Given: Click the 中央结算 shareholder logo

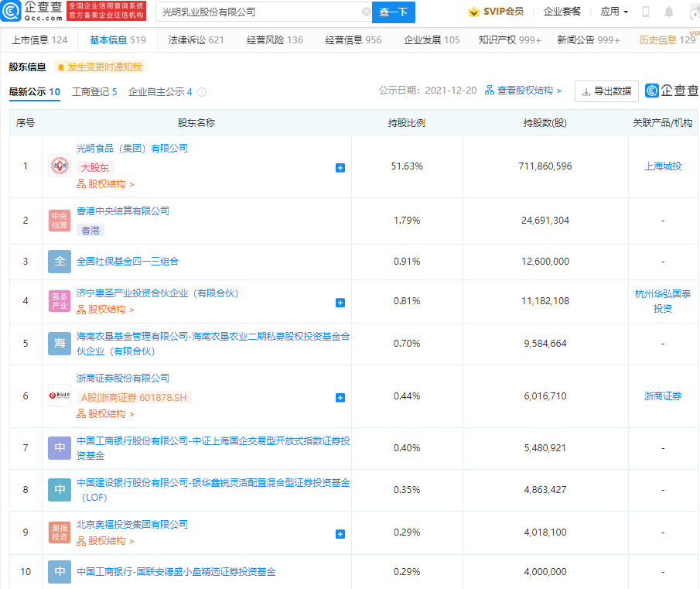Looking at the screenshot, I should [x=60, y=221].
